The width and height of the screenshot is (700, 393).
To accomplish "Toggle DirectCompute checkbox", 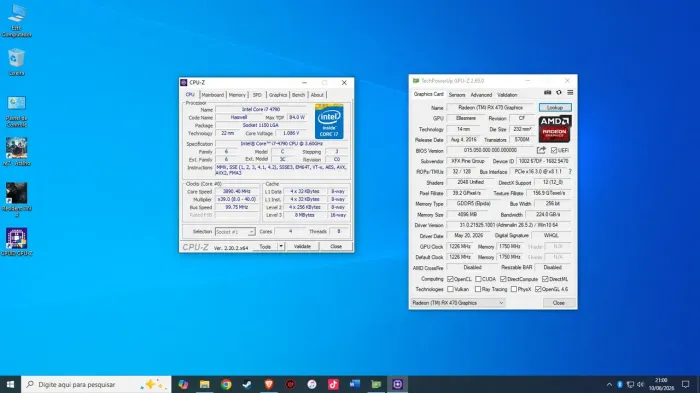I will [x=503, y=279].
